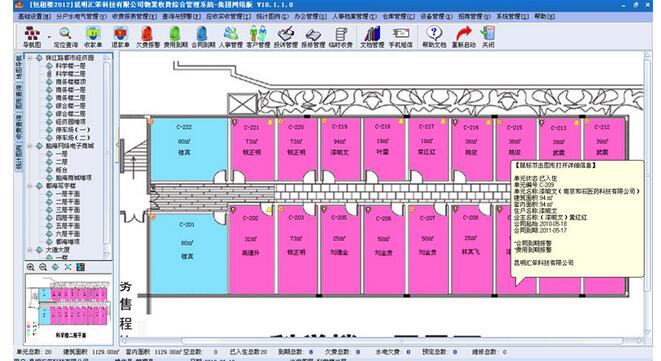The height and width of the screenshot is (361, 661).
Task: Open 费用到期 fee expiry alerts
Action: 175,37
